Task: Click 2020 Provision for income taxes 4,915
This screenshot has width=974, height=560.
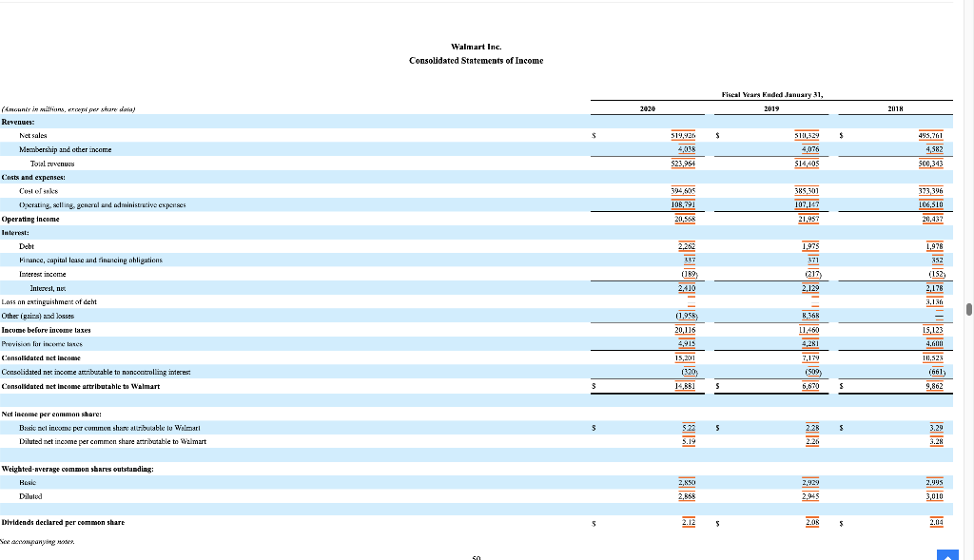Action: tap(687, 344)
